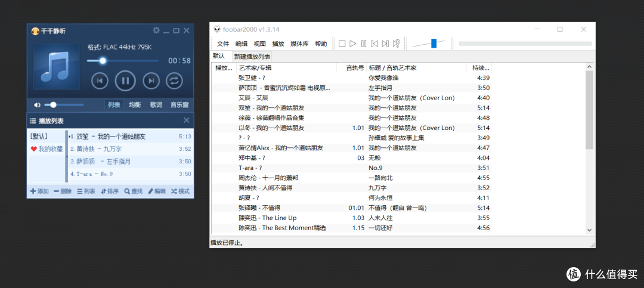Click foobar2000 scrollbar down arrow
644x288 pixels.
589,230
